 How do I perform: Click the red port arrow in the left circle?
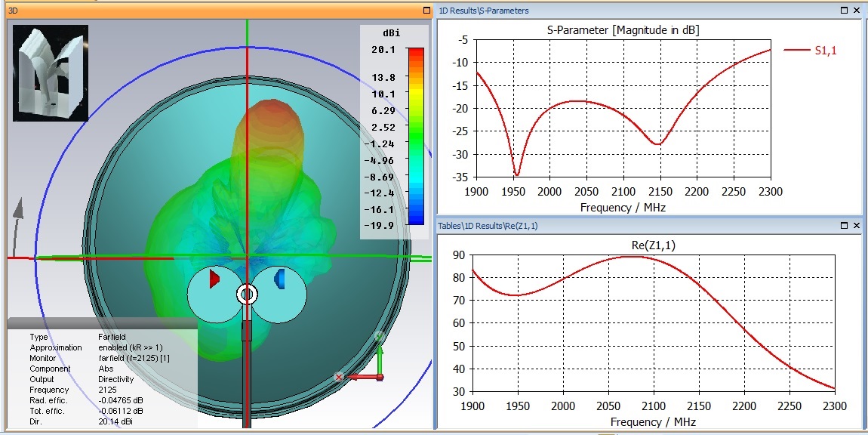point(214,279)
